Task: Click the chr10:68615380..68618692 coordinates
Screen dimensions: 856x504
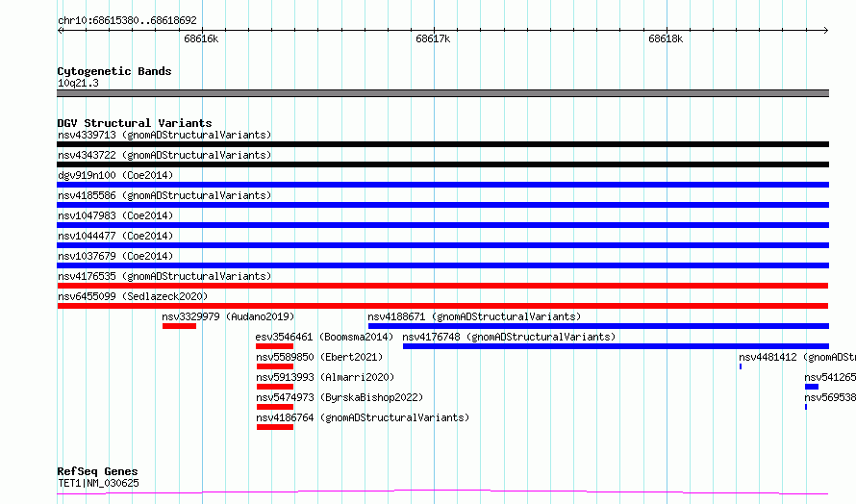Action: [x=127, y=21]
